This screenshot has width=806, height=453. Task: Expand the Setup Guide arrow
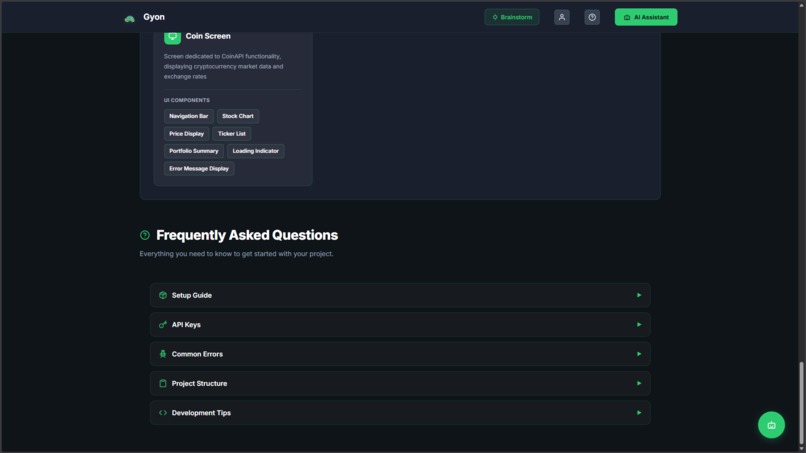point(639,295)
